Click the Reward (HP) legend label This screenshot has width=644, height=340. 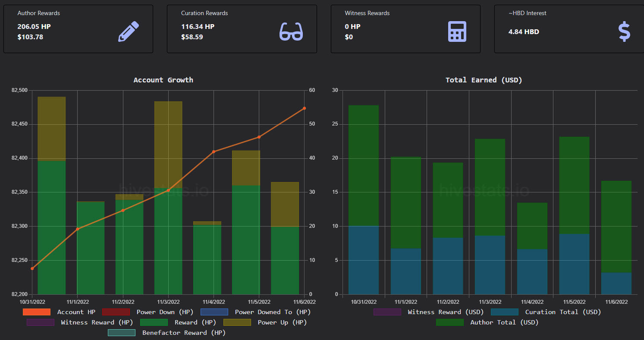(195, 322)
